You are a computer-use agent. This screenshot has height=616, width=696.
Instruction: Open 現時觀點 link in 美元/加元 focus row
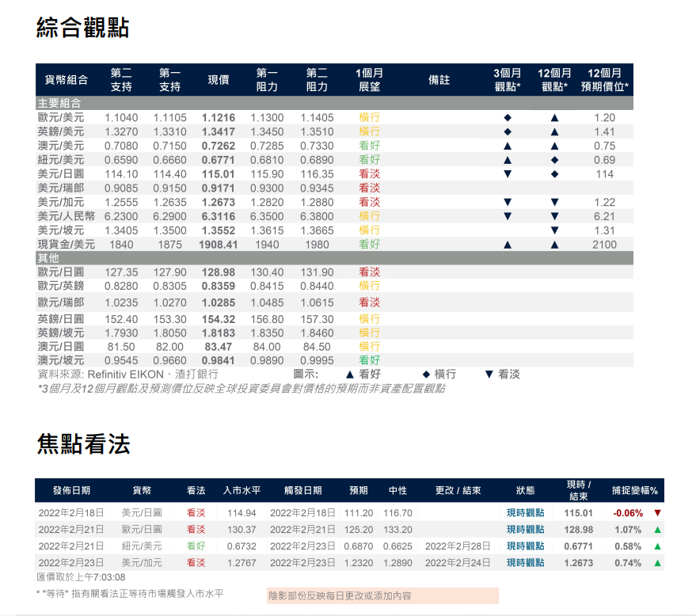coord(526,563)
